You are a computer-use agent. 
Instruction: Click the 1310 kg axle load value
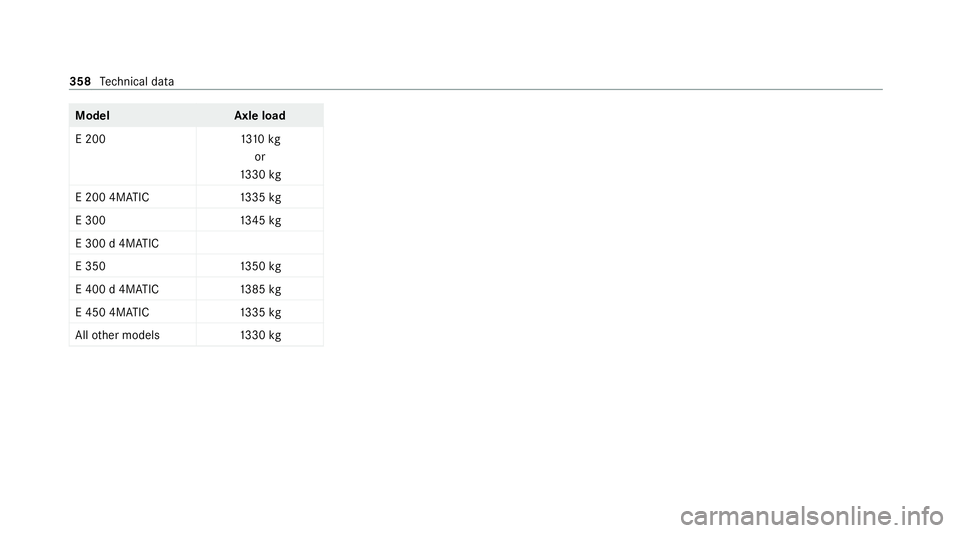(260, 139)
